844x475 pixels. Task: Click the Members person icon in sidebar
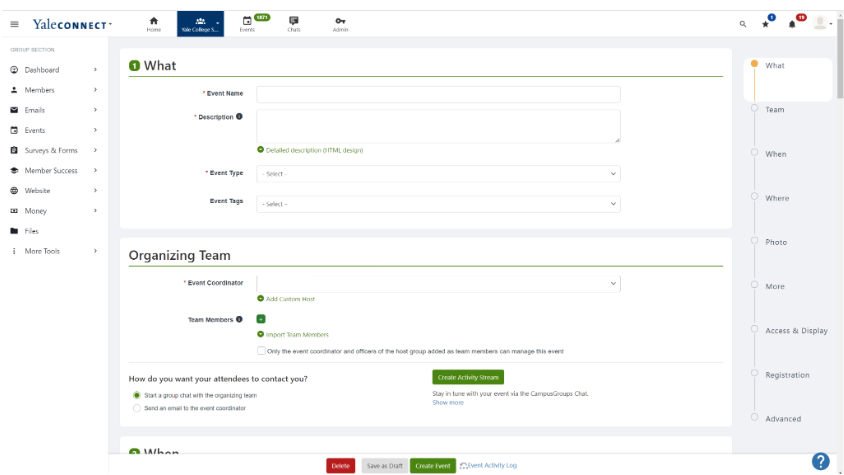click(14, 90)
